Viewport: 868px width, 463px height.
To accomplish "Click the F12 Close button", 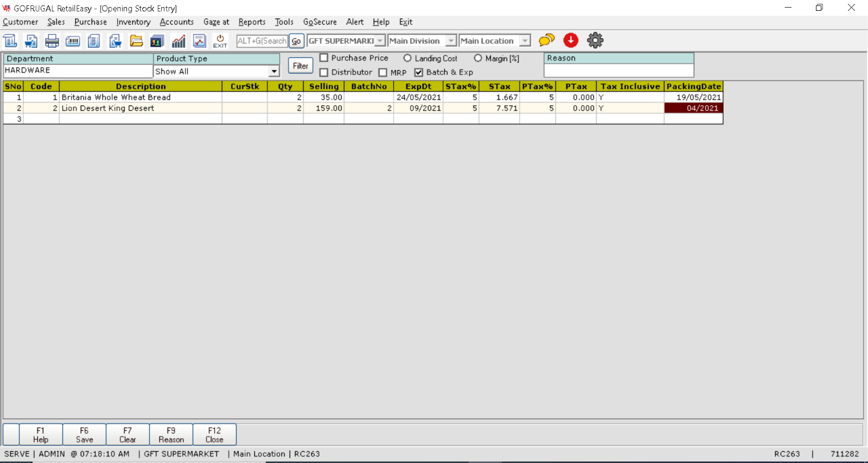I will [x=214, y=435].
